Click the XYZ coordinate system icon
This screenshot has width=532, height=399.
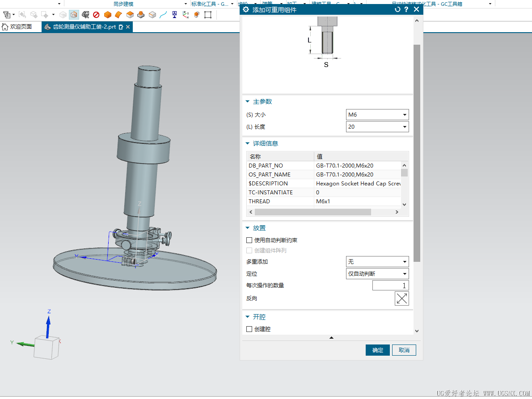point(186,15)
